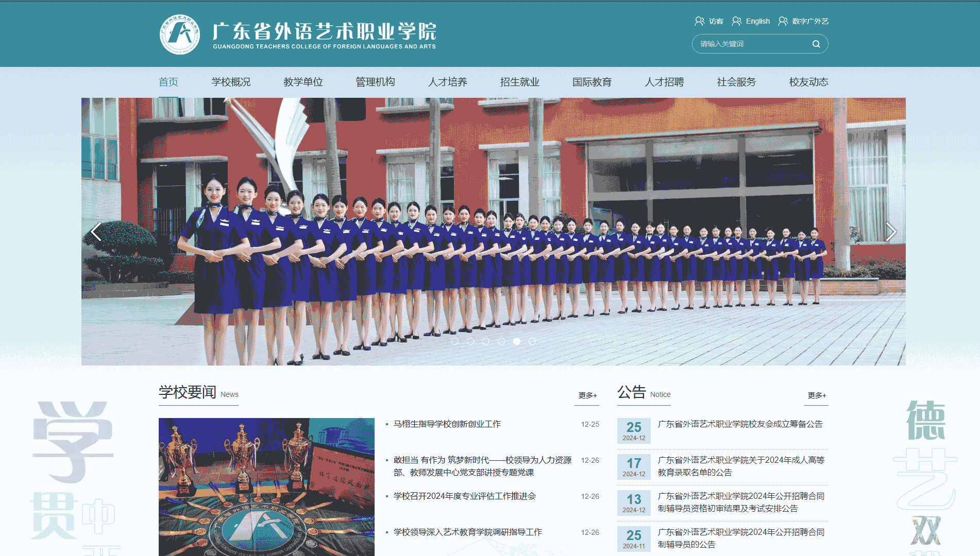Open the 管理机构 menu
The width and height of the screenshot is (980, 556).
(375, 82)
